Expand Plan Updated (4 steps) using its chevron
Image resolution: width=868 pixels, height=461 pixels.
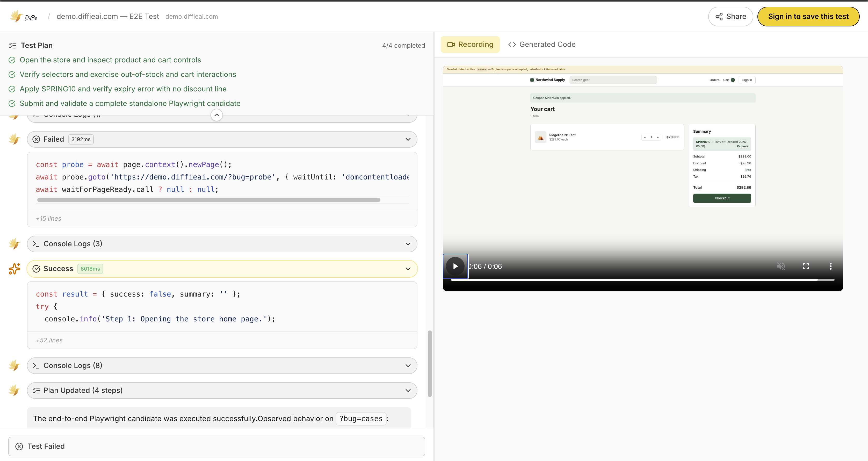pyautogui.click(x=408, y=391)
